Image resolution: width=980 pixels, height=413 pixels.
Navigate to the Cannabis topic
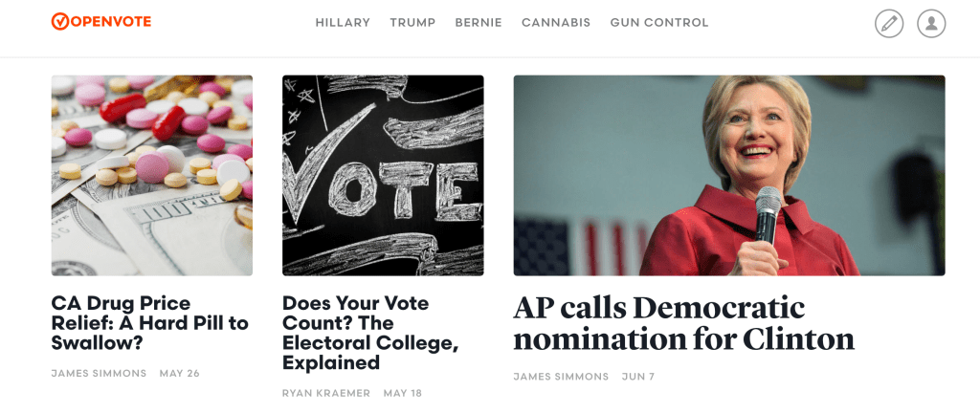(556, 23)
